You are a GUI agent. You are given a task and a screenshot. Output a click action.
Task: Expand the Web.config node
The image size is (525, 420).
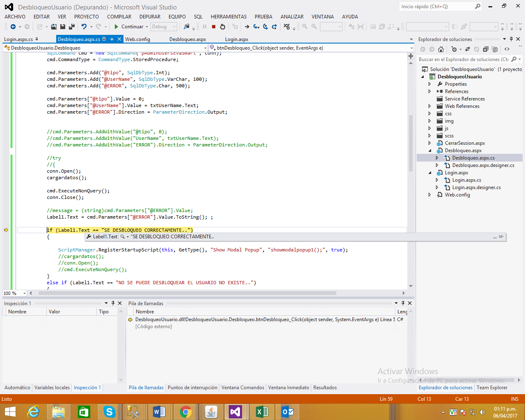coord(430,195)
